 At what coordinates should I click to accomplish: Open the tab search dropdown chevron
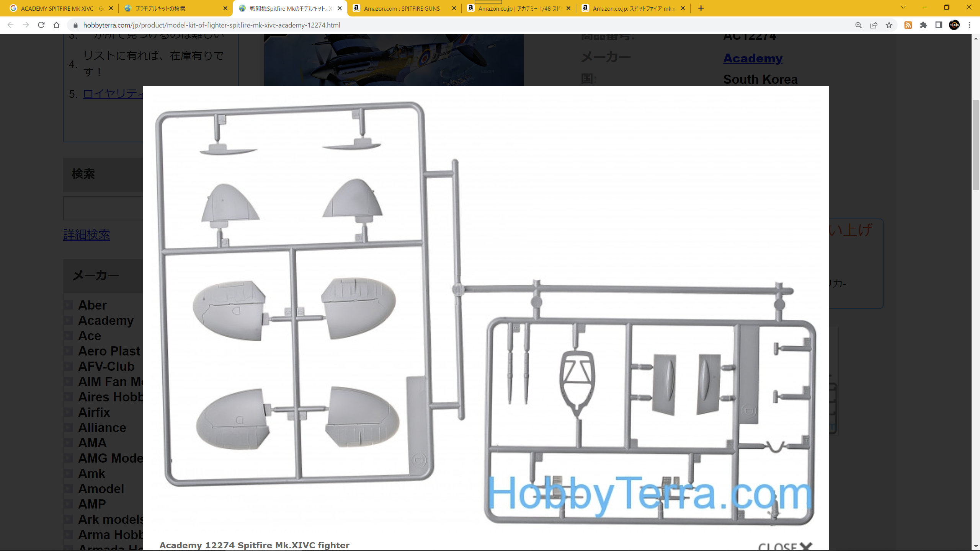point(903,7)
